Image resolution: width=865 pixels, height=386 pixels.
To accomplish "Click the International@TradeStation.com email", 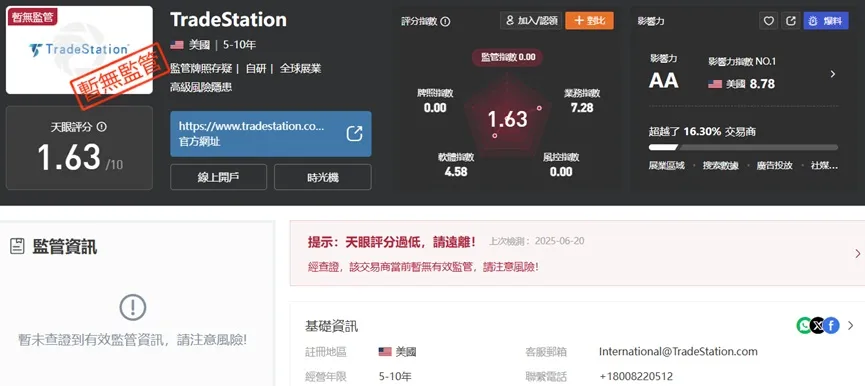I will pos(678,351).
